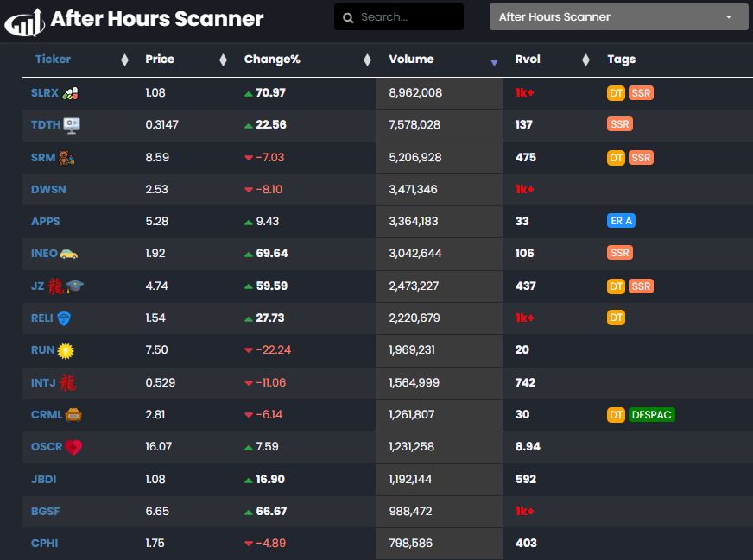Click the change value 16.90 for JBDI
The image size is (753, 560).
(x=270, y=479)
